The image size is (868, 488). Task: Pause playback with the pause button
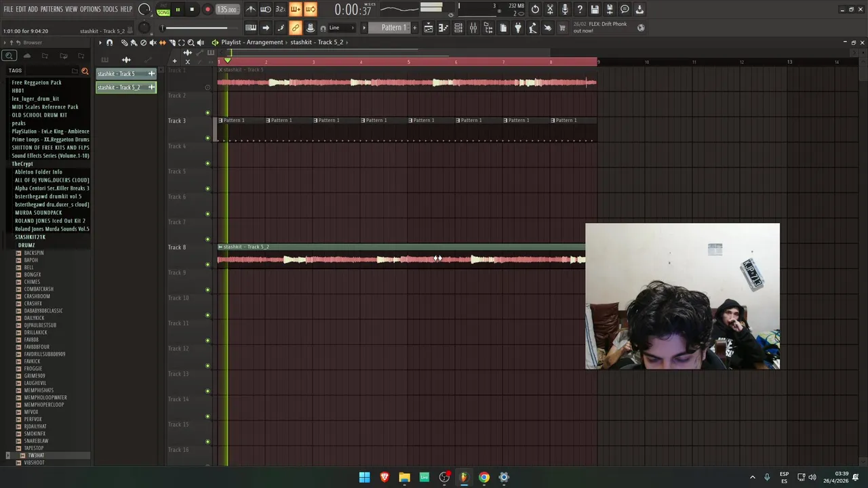(178, 9)
